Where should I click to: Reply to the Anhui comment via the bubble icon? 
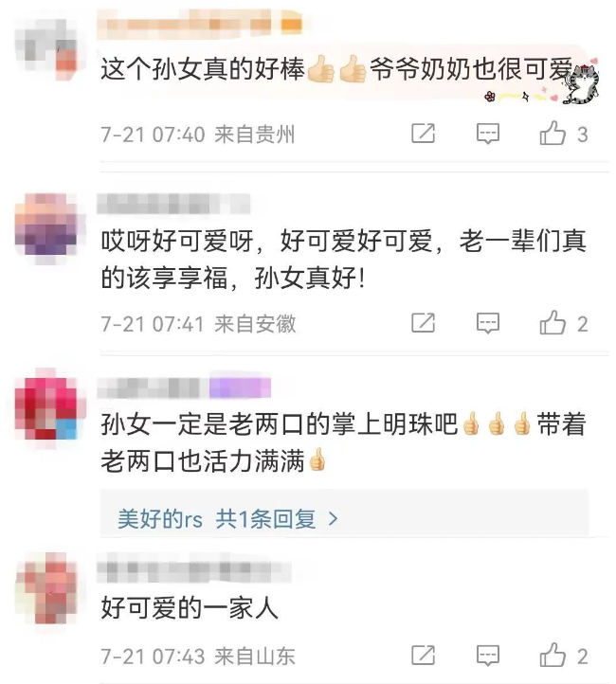point(488,323)
